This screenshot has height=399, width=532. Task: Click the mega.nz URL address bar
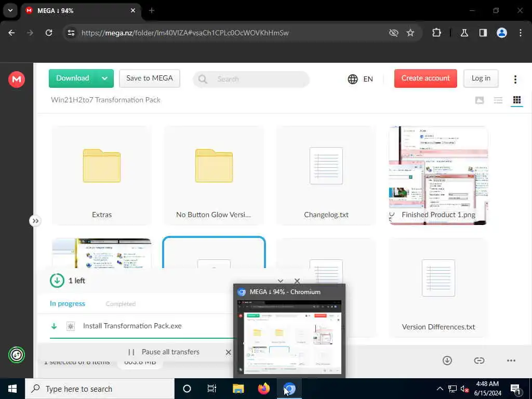(185, 33)
